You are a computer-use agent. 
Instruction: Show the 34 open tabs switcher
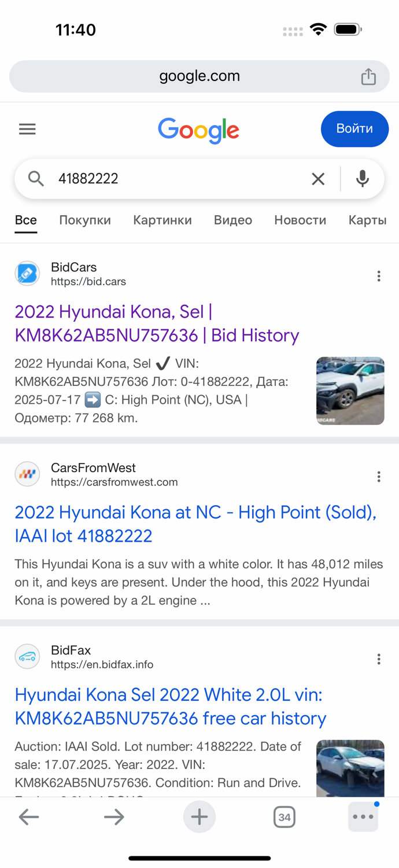pyautogui.click(x=284, y=817)
